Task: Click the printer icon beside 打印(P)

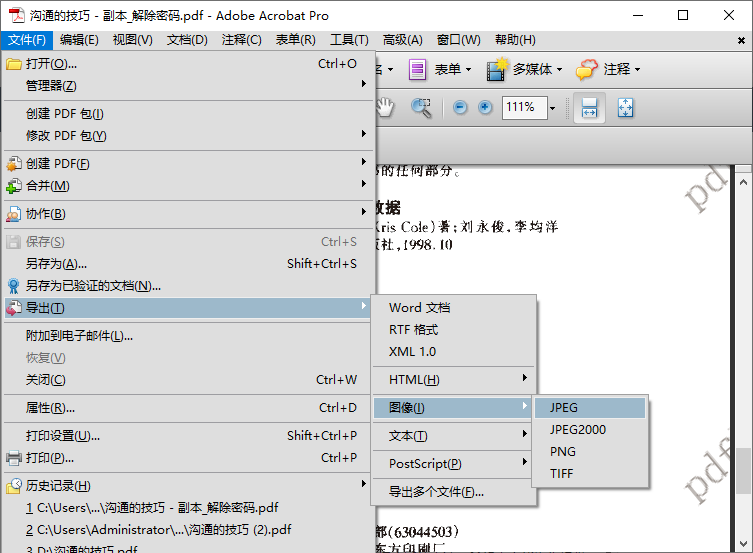Action: [14, 458]
